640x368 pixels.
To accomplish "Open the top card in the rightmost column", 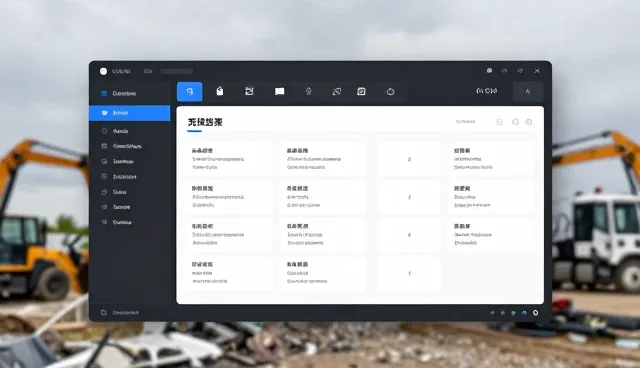I will click(491, 159).
